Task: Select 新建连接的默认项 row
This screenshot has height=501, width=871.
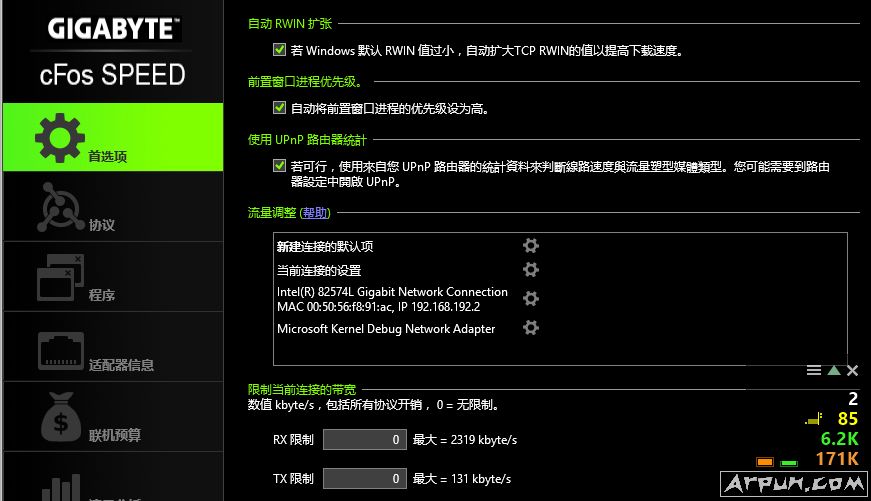Action: 325,247
